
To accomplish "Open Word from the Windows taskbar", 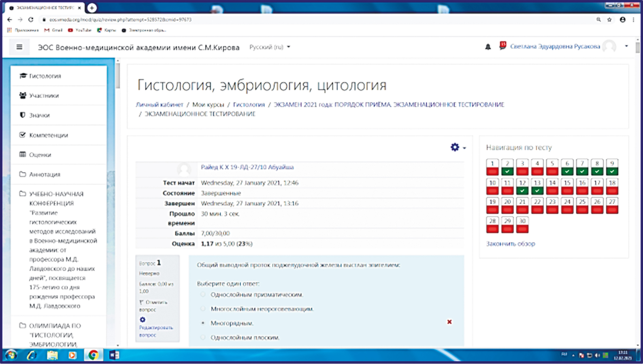I will tap(114, 355).
